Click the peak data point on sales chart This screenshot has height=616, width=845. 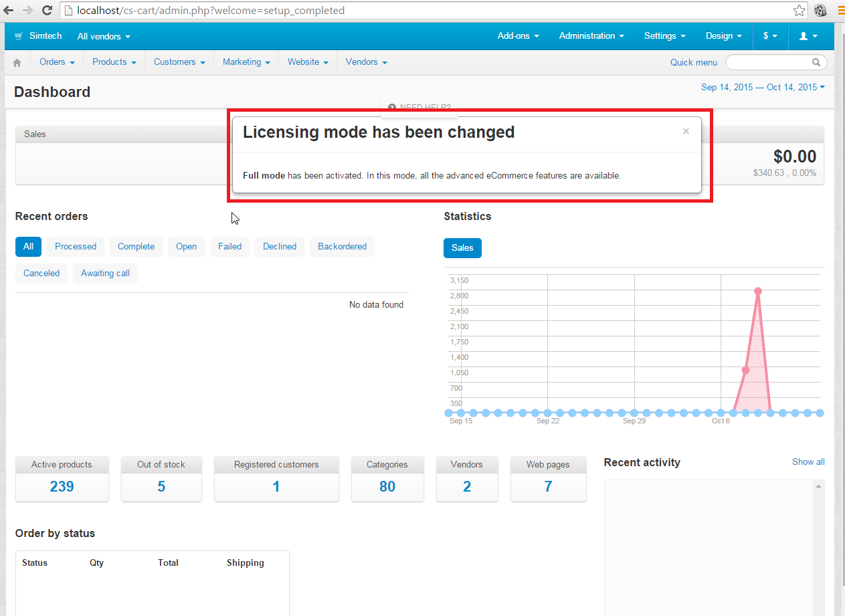(758, 291)
